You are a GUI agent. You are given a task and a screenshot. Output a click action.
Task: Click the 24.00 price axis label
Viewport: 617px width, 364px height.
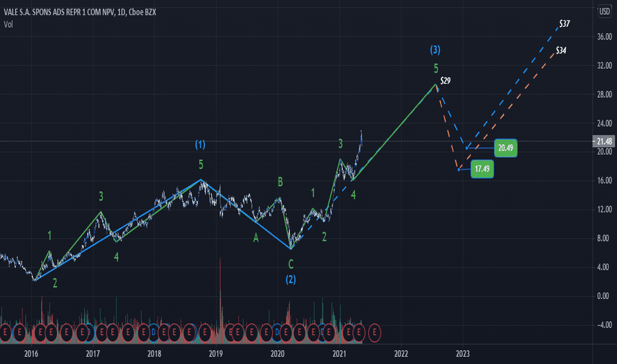605,123
